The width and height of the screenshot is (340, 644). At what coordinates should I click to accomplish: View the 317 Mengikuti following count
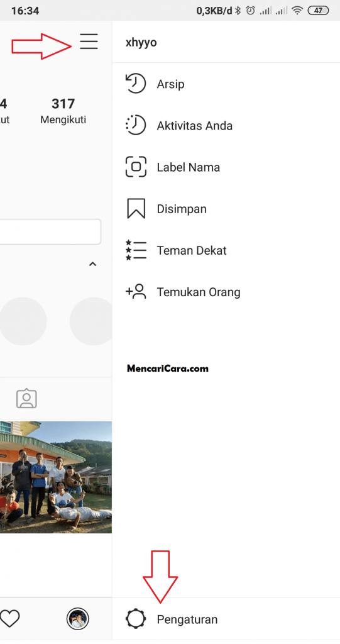(x=63, y=111)
